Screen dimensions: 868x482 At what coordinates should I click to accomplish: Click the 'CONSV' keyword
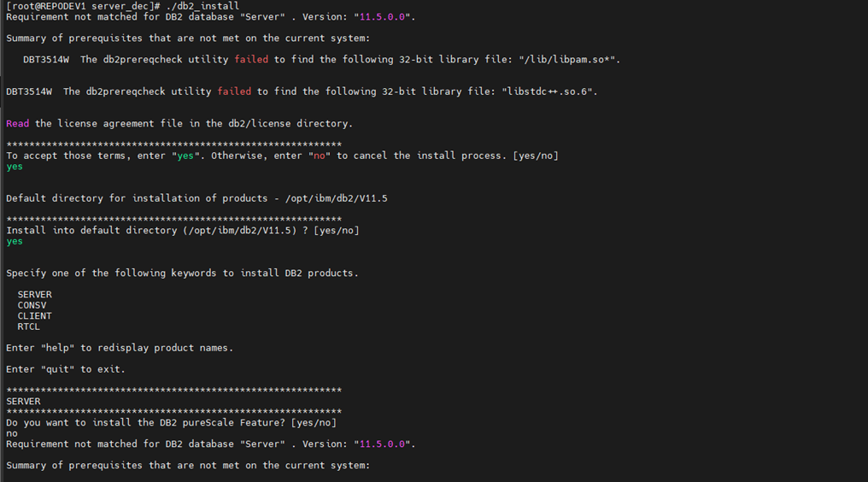tap(32, 305)
